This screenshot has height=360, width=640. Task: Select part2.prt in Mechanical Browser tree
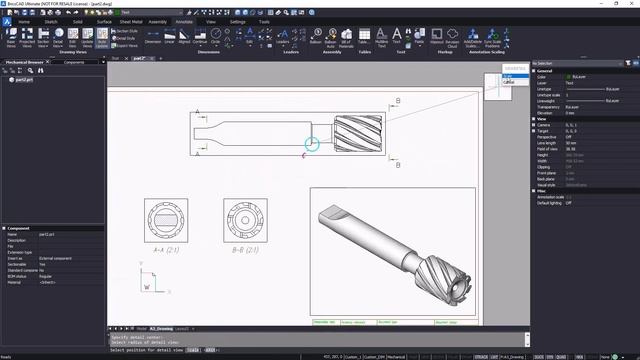[24, 80]
